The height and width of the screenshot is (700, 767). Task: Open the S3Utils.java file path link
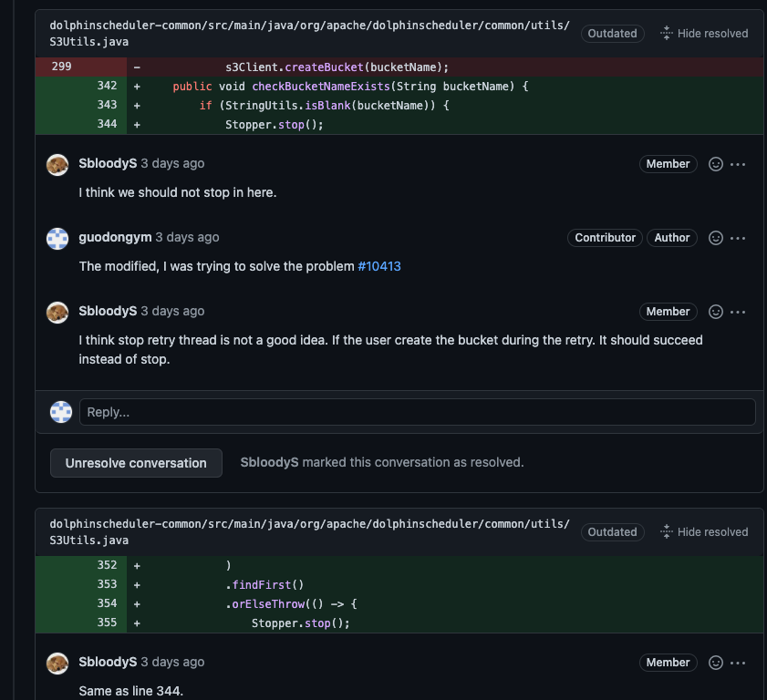pyautogui.click(x=310, y=33)
